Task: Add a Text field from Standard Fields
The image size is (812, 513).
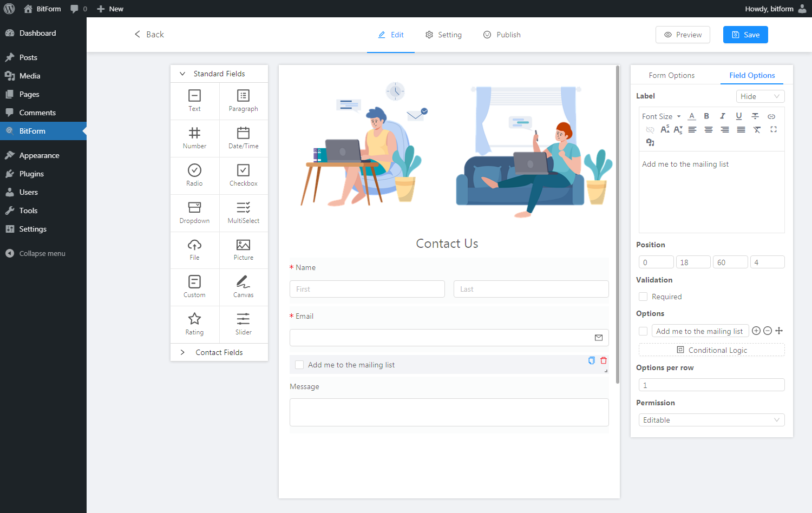Action: click(x=194, y=101)
